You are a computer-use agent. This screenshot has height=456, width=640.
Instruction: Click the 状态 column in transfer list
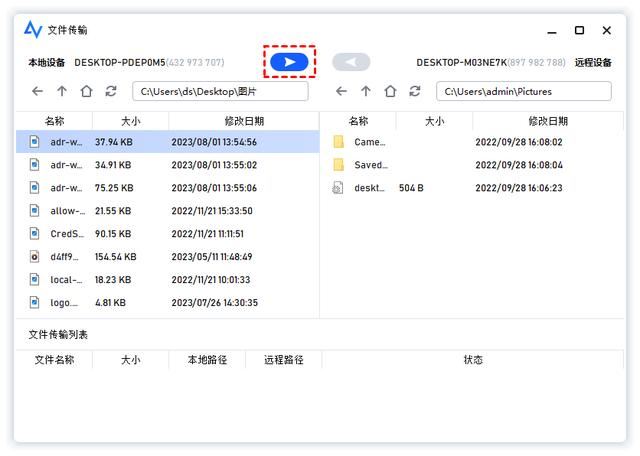pos(473,360)
